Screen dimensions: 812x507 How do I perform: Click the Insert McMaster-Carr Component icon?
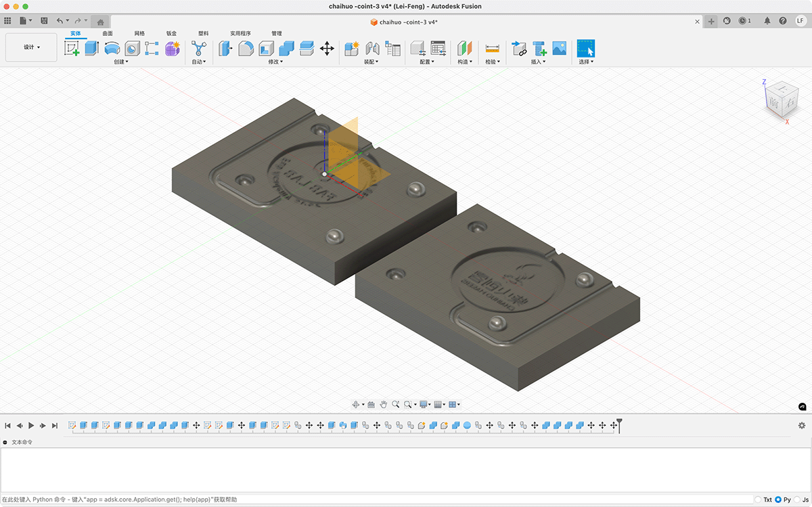tap(539, 48)
